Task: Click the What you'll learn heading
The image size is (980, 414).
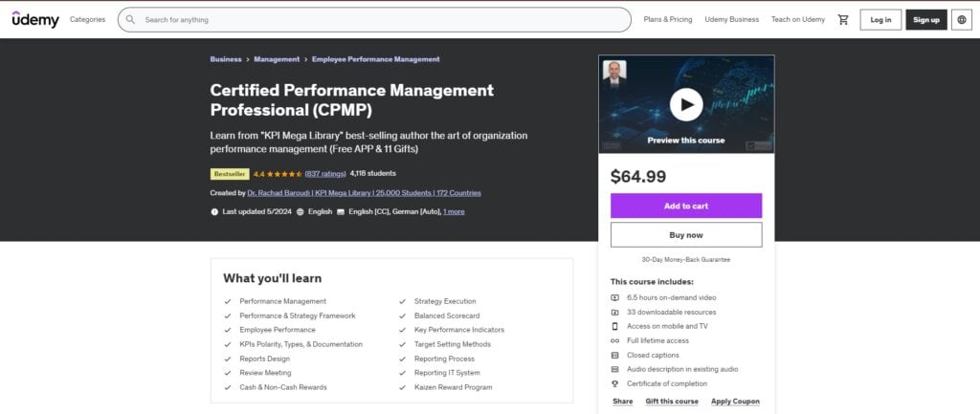Action: click(273, 278)
